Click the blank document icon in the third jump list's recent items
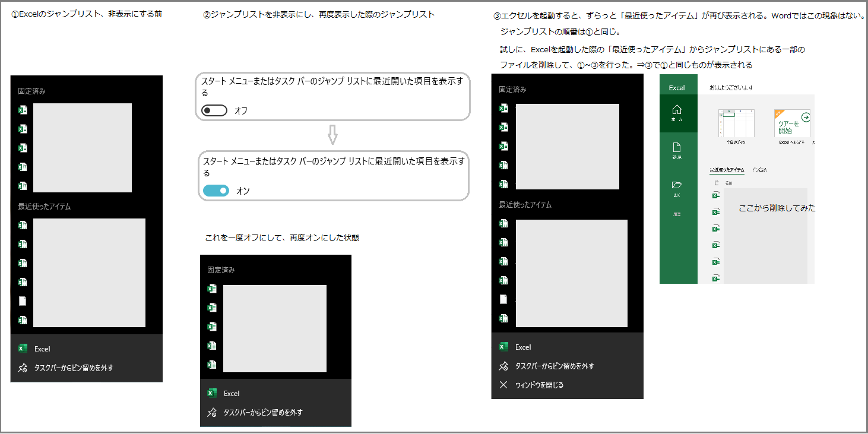 point(503,299)
